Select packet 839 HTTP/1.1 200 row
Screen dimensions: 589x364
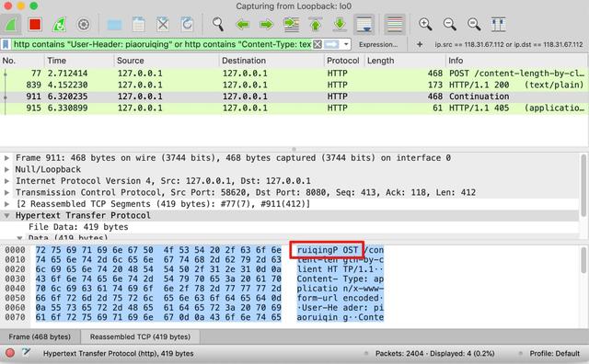click(294, 85)
